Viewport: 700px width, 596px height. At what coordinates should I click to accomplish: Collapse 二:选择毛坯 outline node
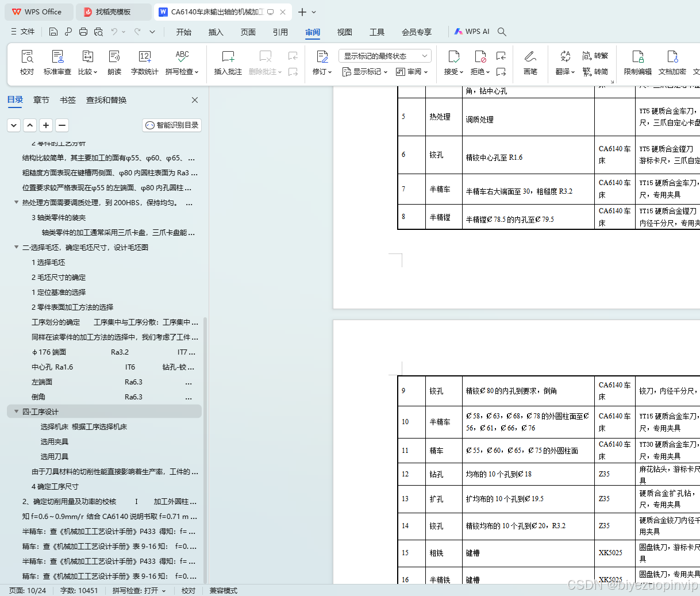16,247
